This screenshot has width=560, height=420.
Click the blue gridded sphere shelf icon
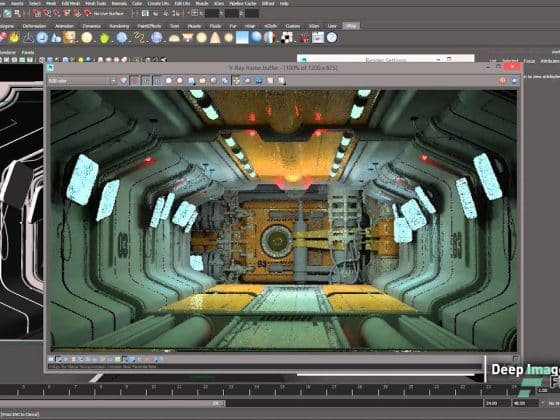(x=156, y=38)
